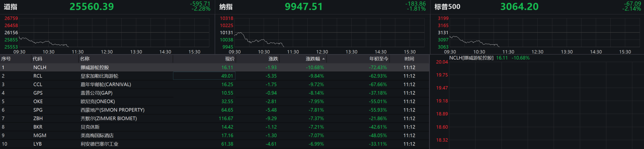The height and width of the screenshot is (149, 644).
Task: Click the 道指 value 25560.39
Action: [x=92, y=7]
